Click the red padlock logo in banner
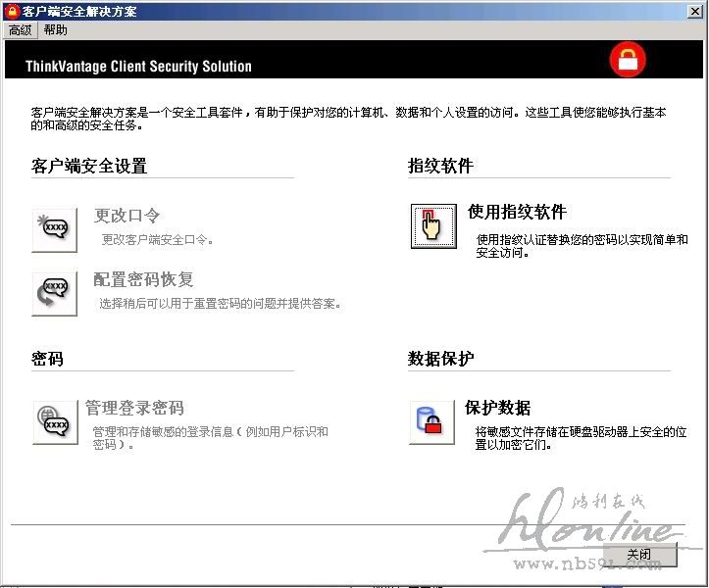 [x=628, y=60]
